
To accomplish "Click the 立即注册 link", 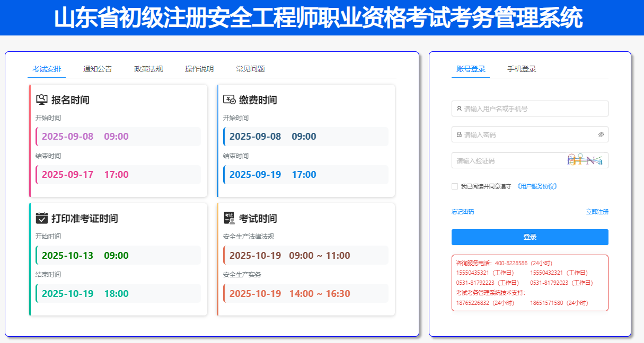I will (597, 212).
